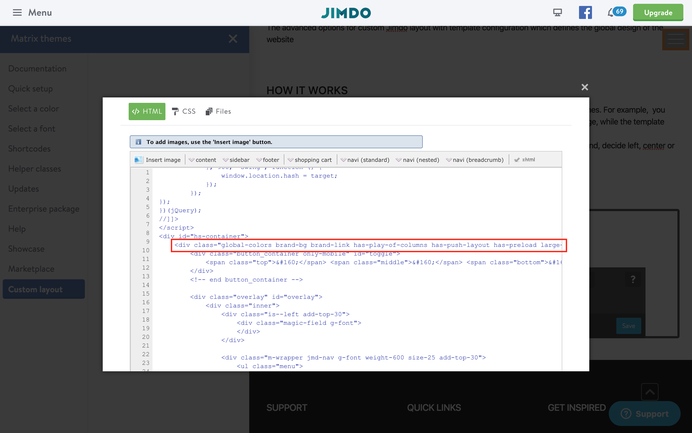Screen dimensions: 692x433
Task: Open Updates in the sidebar
Action: (23, 189)
